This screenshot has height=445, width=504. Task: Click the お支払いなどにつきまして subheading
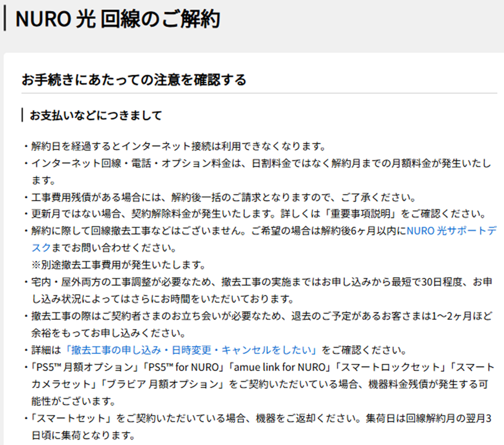point(96,115)
